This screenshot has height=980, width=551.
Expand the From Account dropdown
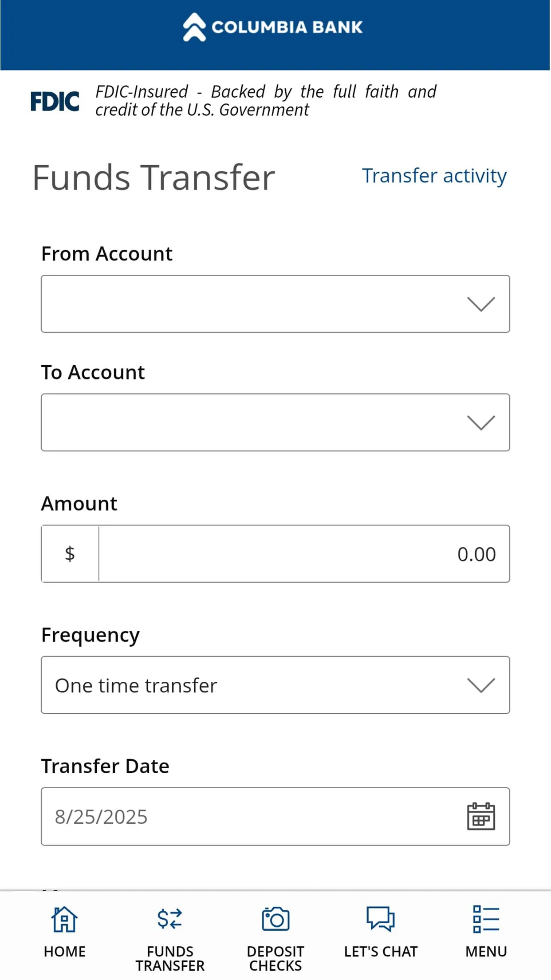coord(481,304)
